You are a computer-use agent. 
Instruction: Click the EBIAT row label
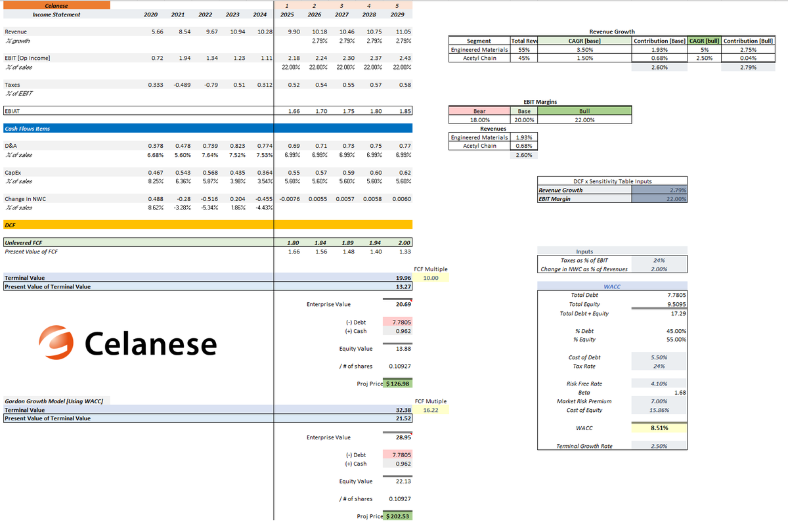(x=12, y=111)
